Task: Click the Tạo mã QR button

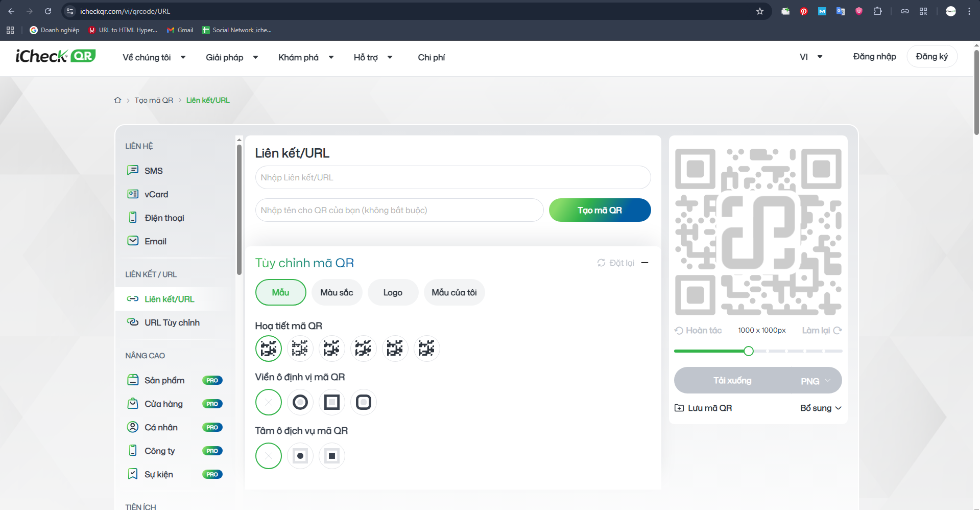Action: click(x=600, y=210)
